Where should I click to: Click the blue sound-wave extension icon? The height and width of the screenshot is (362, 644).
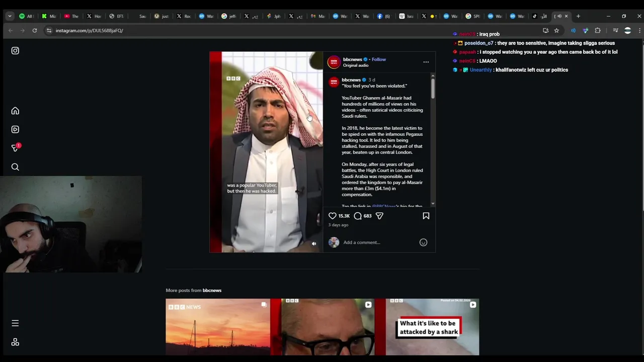tap(573, 31)
